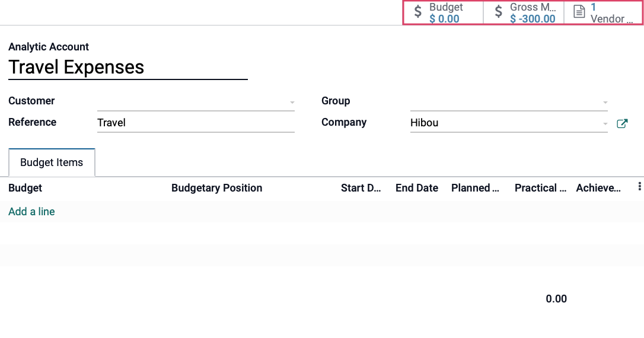Open Company external link icon

point(622,123)
